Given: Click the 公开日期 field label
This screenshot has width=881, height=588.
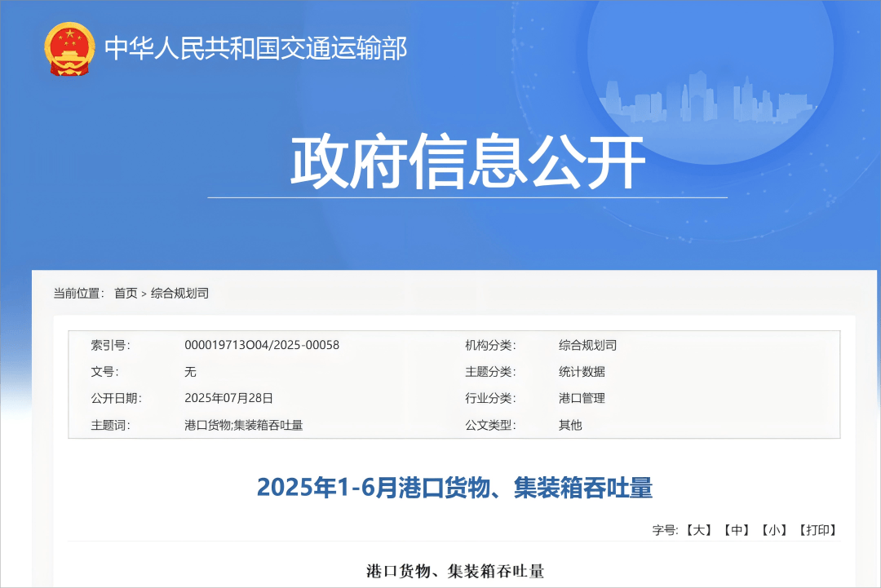Looking at the screenshot, I should (117, 398).
